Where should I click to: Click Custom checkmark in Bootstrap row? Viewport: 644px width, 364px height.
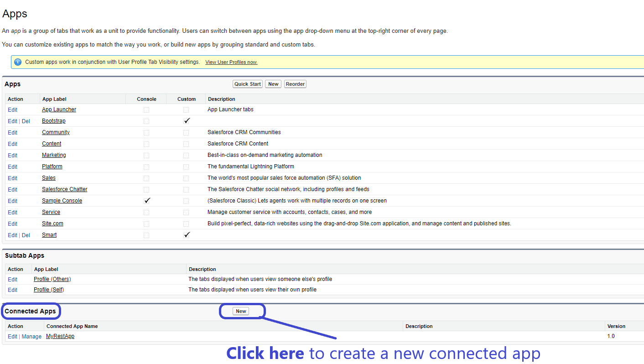(187, 121)
